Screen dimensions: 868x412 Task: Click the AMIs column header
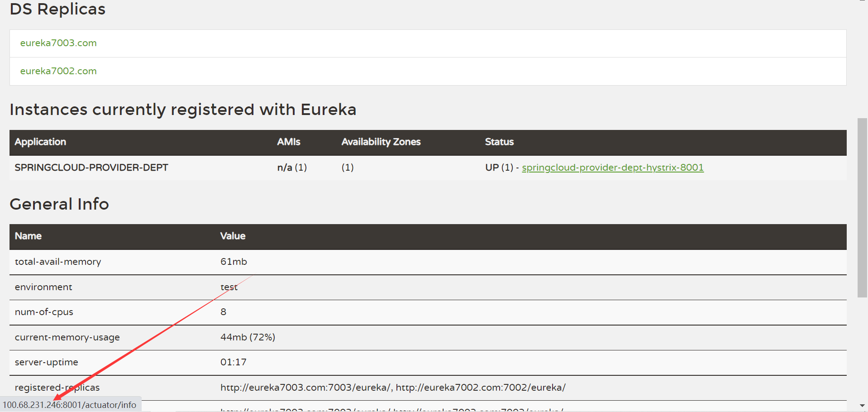point(288,142)
